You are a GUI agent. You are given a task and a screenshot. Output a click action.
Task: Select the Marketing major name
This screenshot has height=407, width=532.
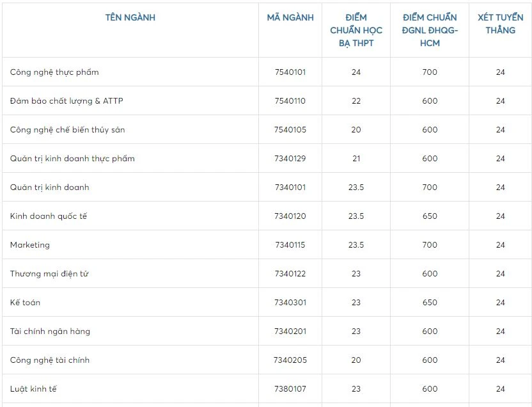[x=30, y=245]
